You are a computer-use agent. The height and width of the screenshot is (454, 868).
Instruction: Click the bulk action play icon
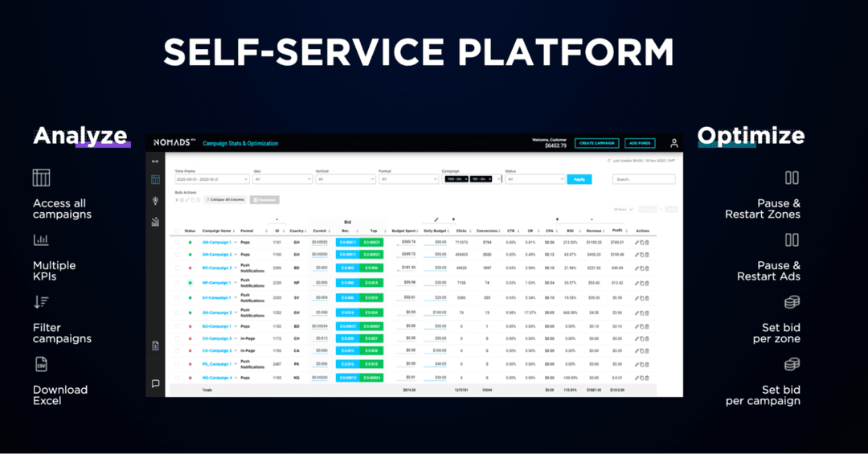point(177,200)
